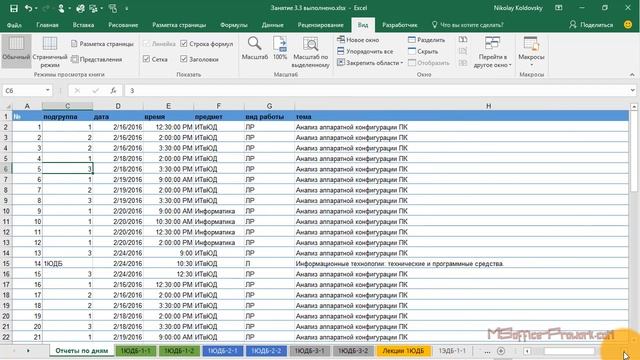Open the Data (Данные) ribbon tab

tap(273, 25)
